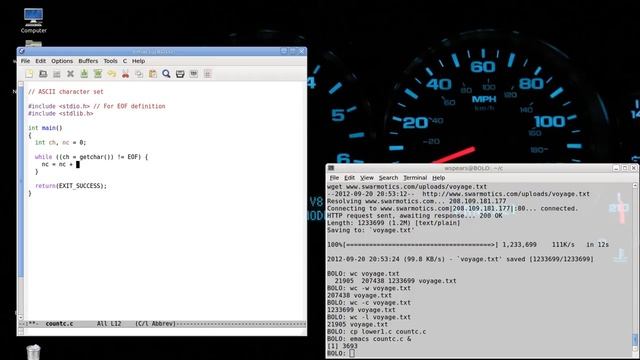640x360 pixels.
Task: Open the Emacs Options menu
Action: 62,61
